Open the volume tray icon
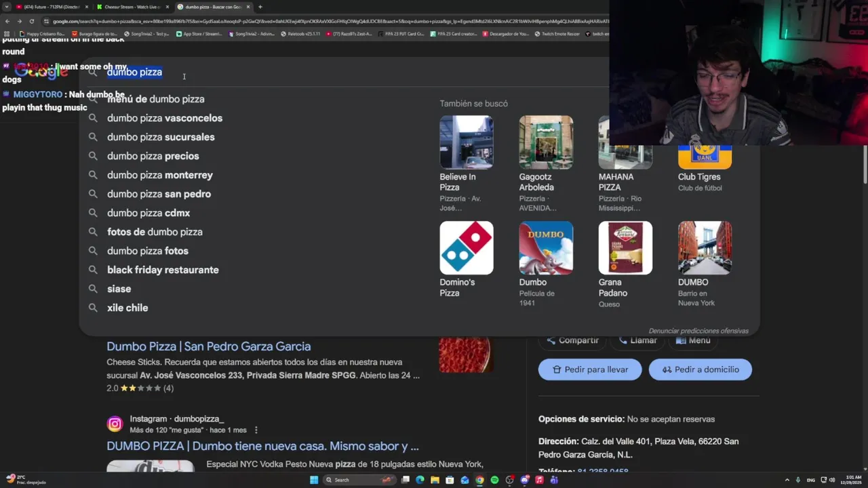This screenshot has width=868, height=488. [x=832, y=480]
